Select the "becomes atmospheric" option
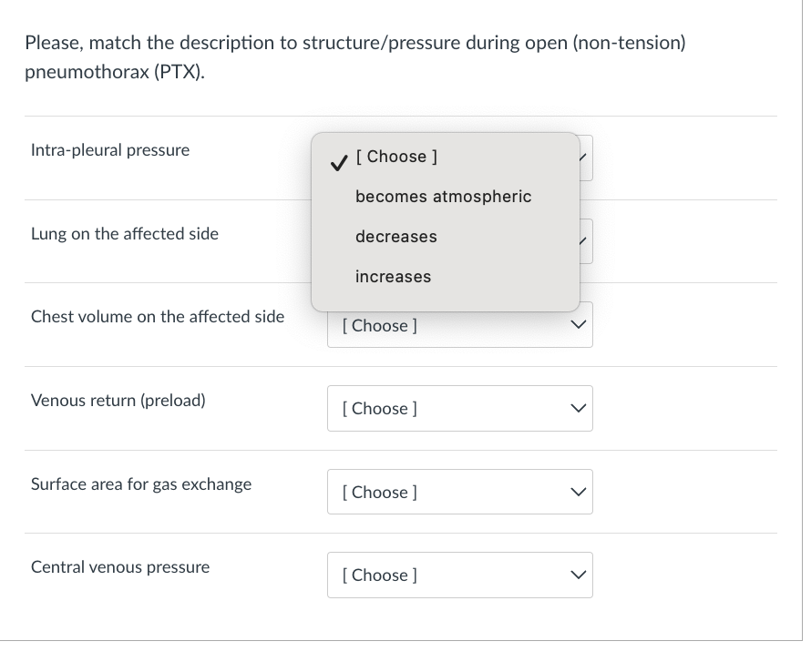Image resolution: width=811 pixels, height=672 pixels. coord(443,197)
